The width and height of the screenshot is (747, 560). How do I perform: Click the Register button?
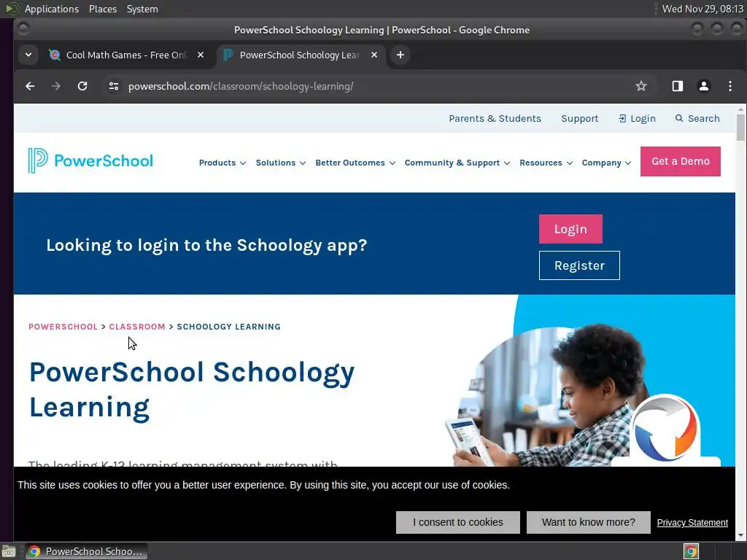pyautogui.click(x=579, y=265)
